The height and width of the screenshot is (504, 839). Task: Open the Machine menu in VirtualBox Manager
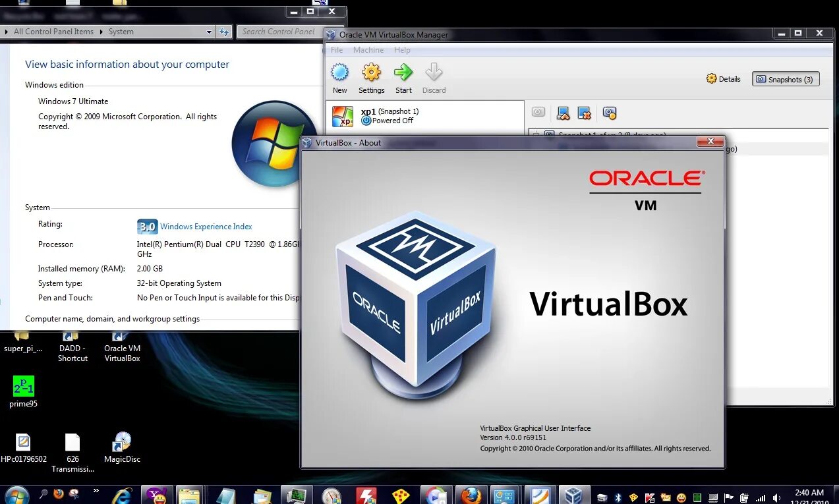pyautogui.click(x=368, y=50)
